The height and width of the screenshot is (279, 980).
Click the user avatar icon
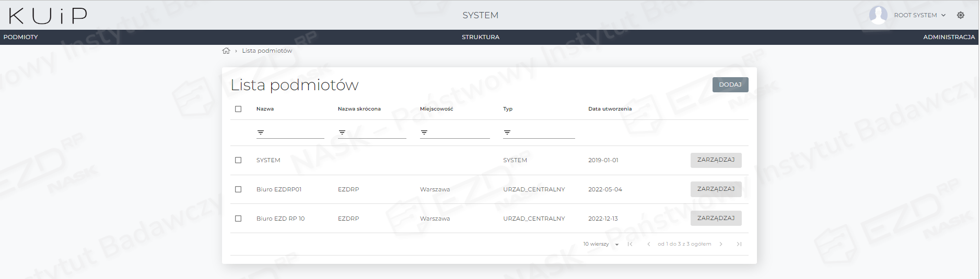point(878,15)
